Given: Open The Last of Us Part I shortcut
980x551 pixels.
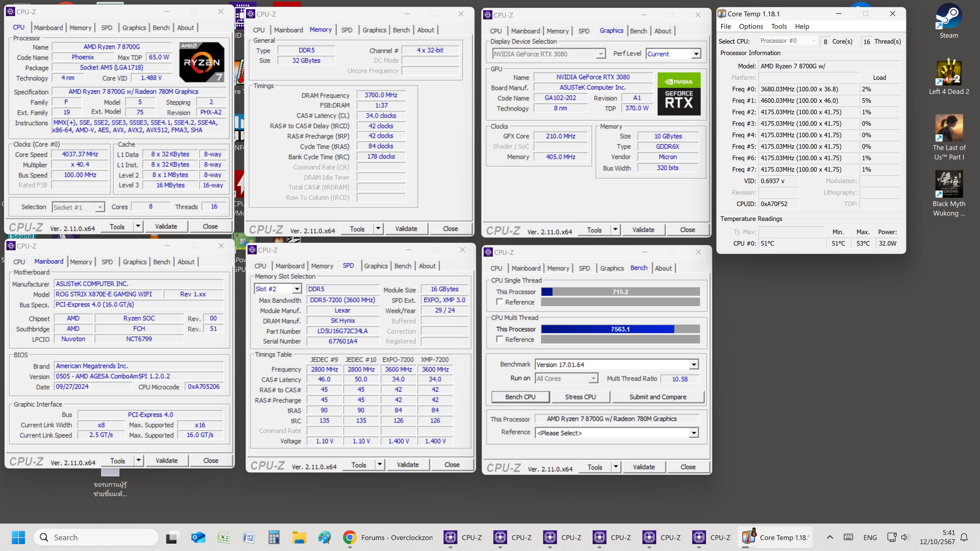Looking at the screenshot, I should tap(948, 137).
